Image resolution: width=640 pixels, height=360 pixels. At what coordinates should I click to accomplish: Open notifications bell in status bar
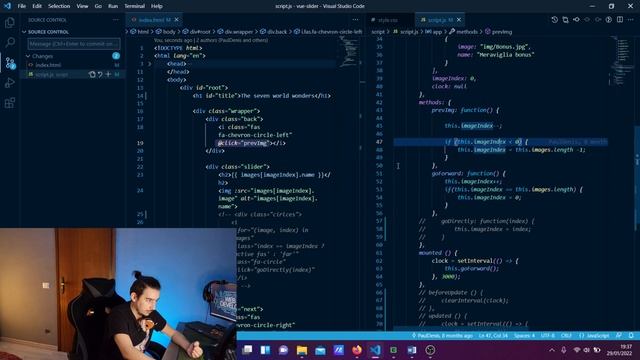[x=631, y=336]
